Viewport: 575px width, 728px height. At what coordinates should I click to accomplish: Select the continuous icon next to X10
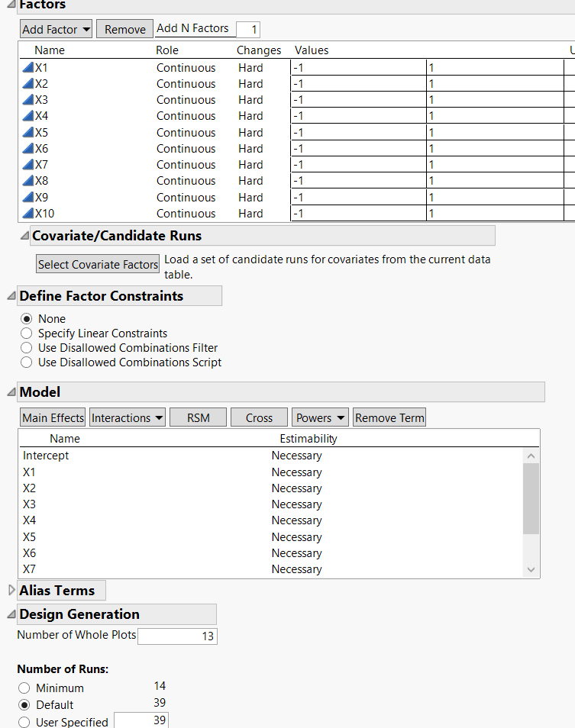point(26,214)
